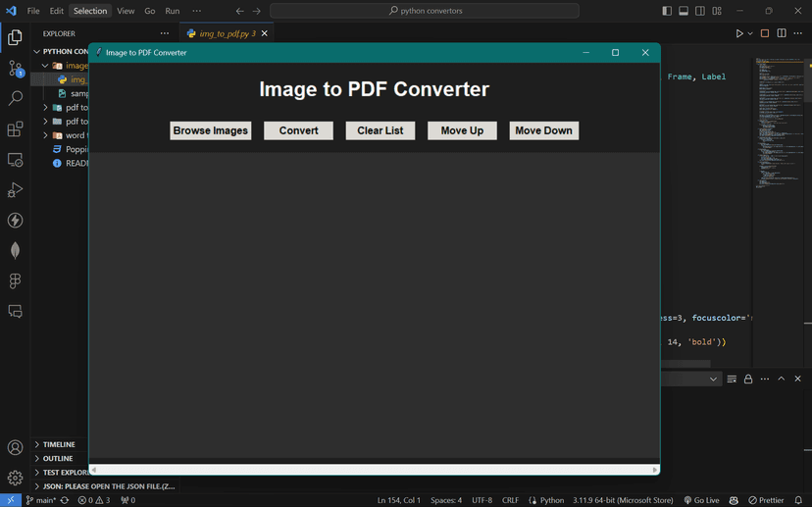Image resolution: width=812 pixels, height=507 pixels.
Task: Toggle the secondary side bar
Action: point(700,11)
